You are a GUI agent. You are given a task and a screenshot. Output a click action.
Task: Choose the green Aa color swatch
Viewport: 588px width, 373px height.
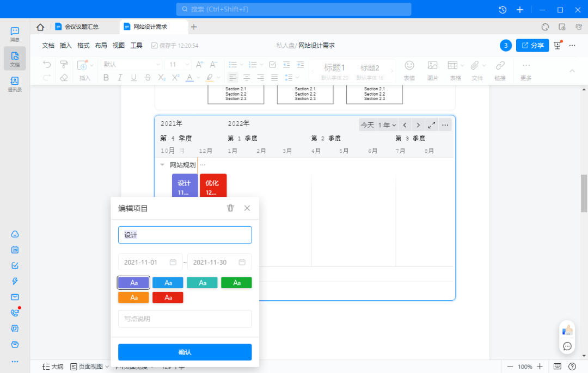pos(236,283)
